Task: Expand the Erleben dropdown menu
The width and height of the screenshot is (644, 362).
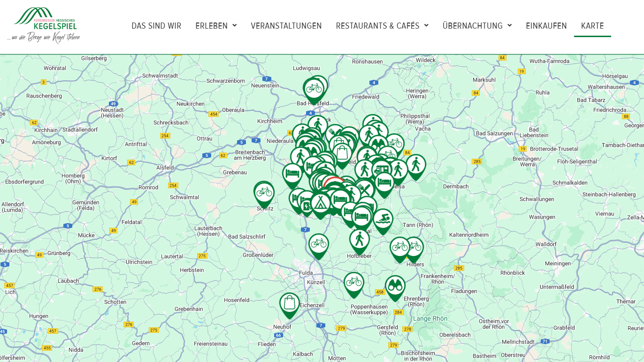Action: [216, 26]
